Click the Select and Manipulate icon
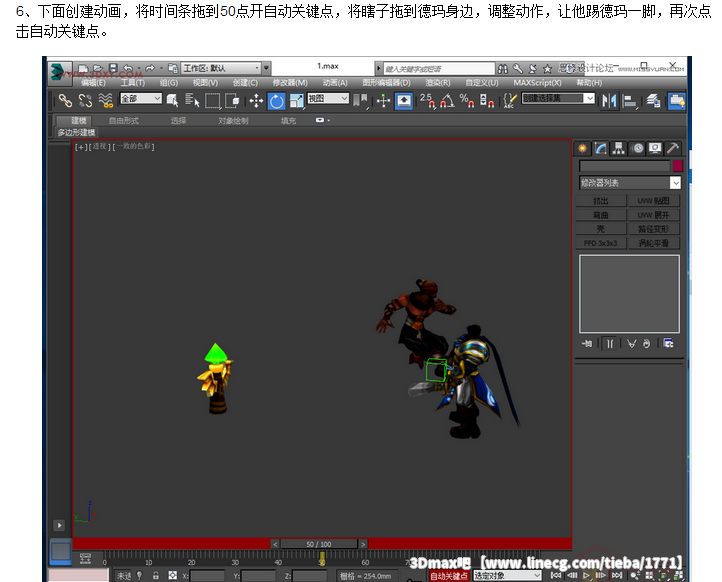Screen dimensions: 722x582 tap(383, 100)
